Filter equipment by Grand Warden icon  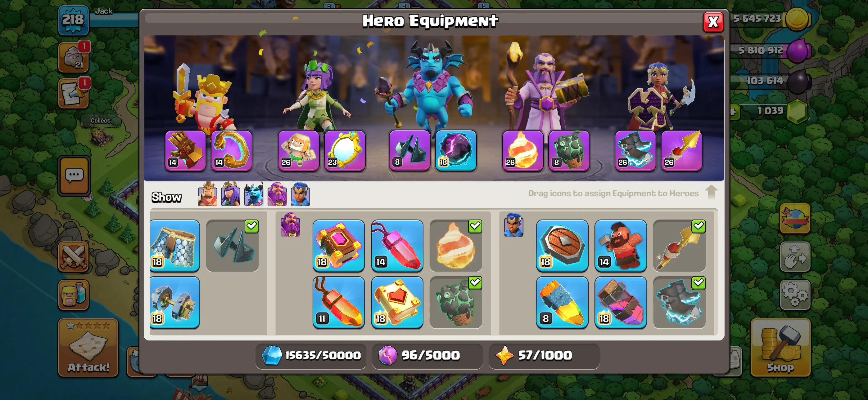(277, 194)
